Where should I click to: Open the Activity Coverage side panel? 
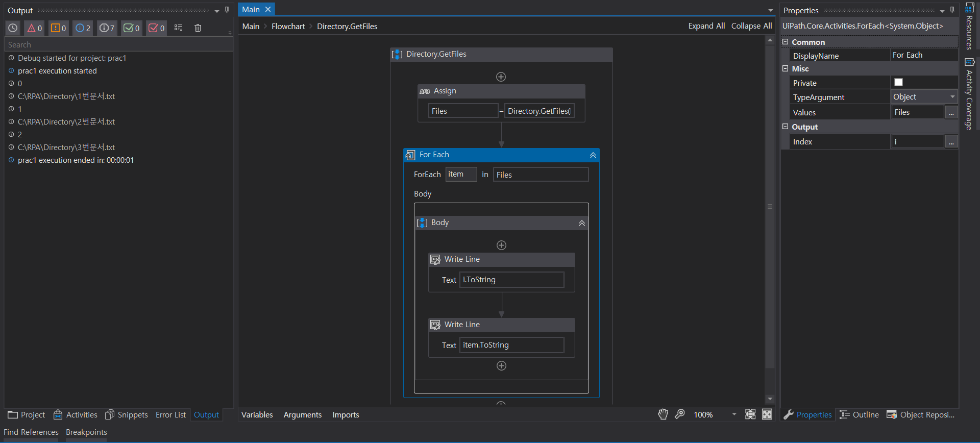pyautogui.click(x=969, y=94)
